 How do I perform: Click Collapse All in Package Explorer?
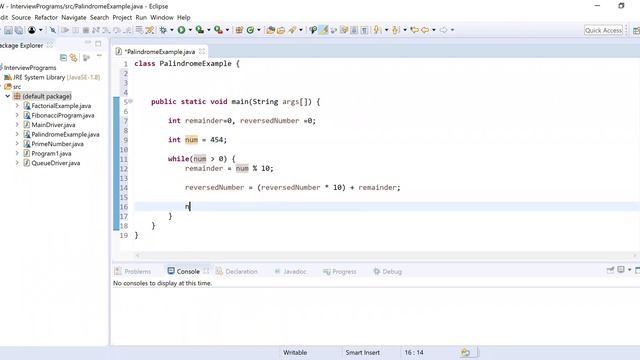pyautogui.click(x=63, y=58)
